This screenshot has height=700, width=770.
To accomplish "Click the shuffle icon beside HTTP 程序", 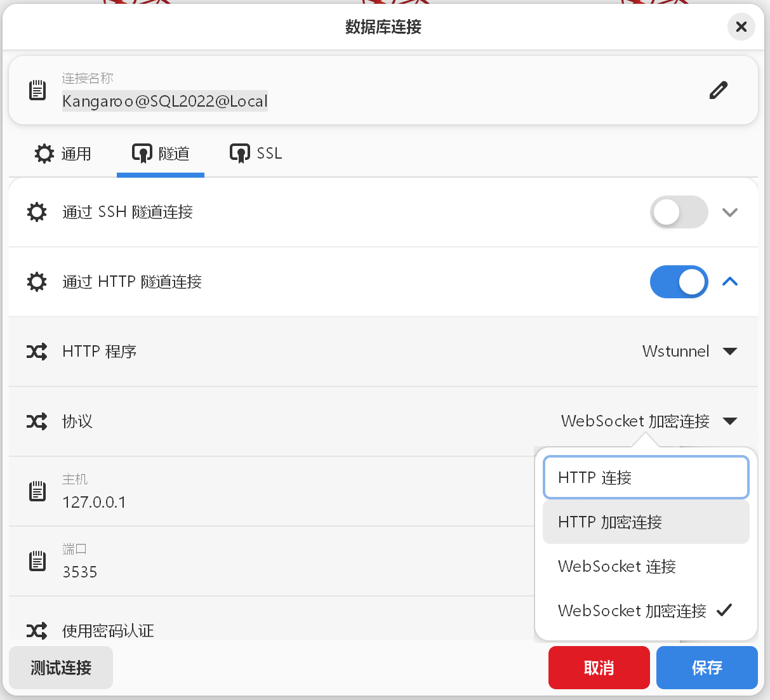I will [x=36, y=352].
